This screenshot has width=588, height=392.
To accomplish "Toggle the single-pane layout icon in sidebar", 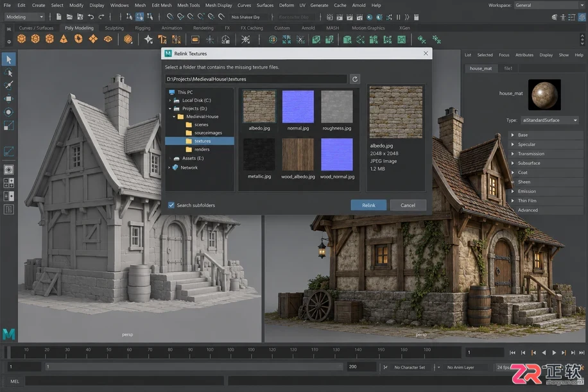I will tap(8, 170).
